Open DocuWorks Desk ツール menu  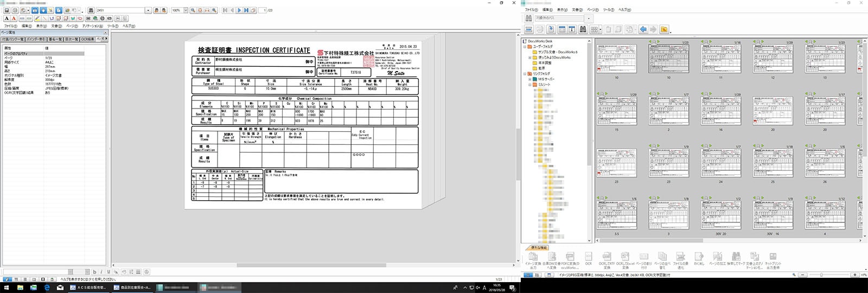tap(609, 10)
